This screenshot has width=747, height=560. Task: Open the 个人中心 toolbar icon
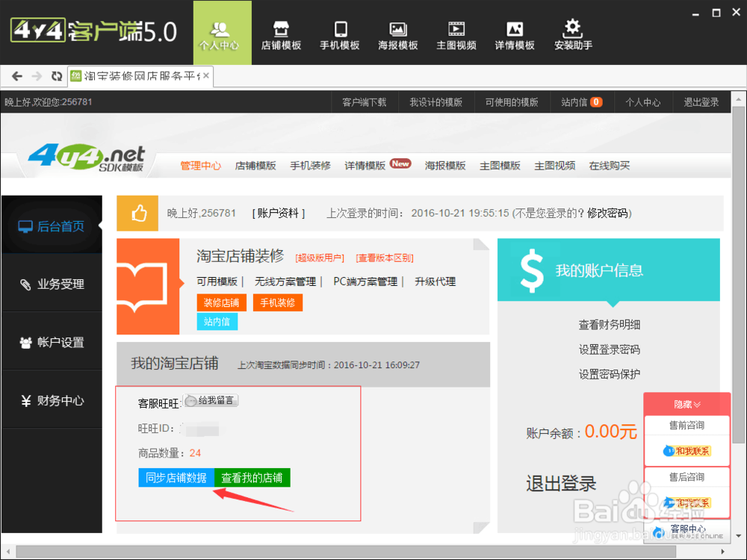[x=222, y=34]
